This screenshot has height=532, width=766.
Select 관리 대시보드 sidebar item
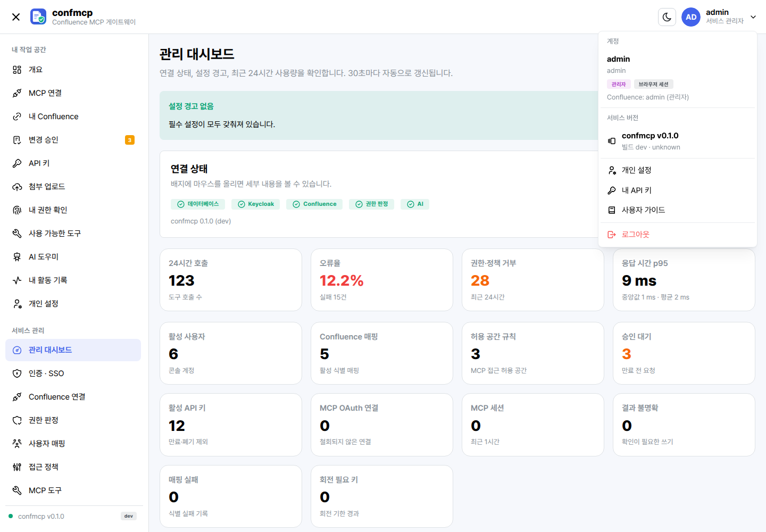[73, 350]
